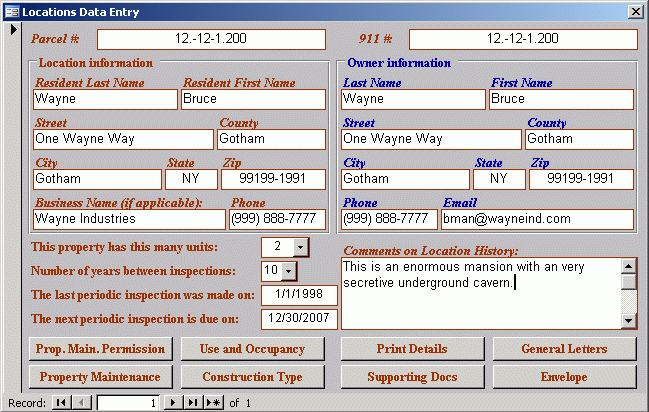Screen dimensions: 649x412
Task: Advance to the next record
Action: (173, 402)
